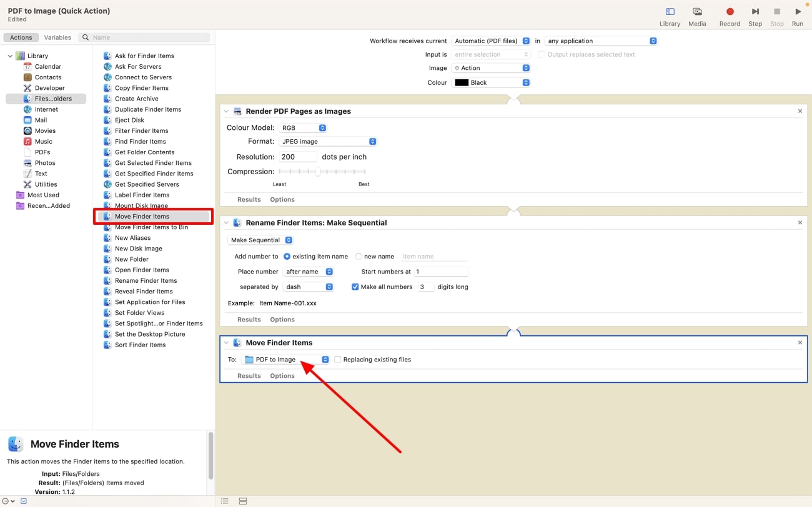Click the digits long number field
Screen dimensions: 812x507
(x=426, y=287)
